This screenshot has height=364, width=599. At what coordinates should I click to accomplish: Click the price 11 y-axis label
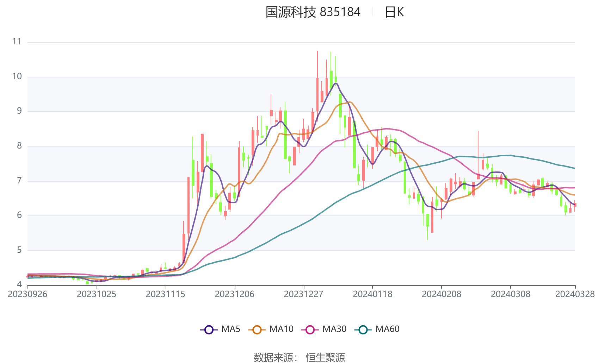pyautogui.click(x=17, y=42)
